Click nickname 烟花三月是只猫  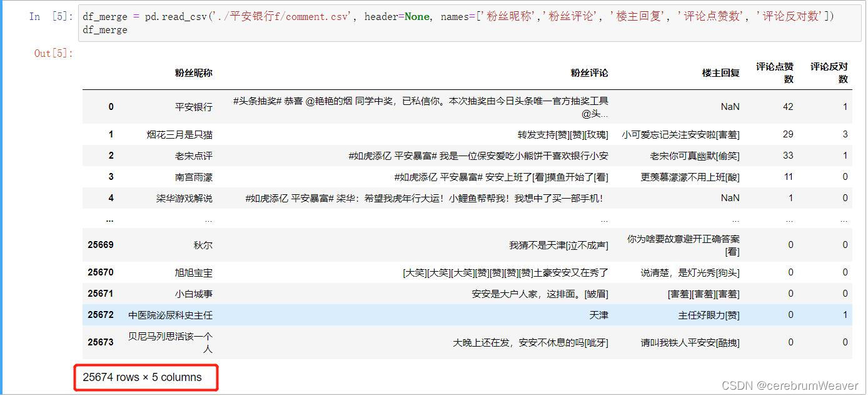179,134
